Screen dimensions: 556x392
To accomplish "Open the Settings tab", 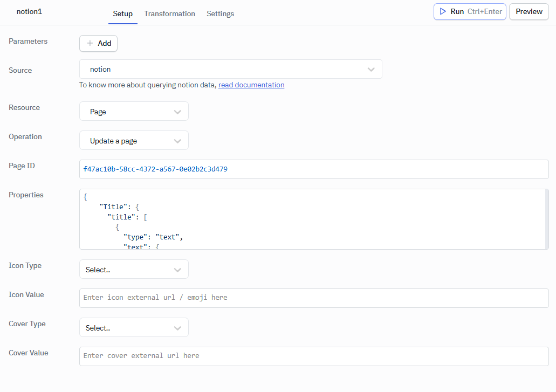I will (x=220, y=13).
